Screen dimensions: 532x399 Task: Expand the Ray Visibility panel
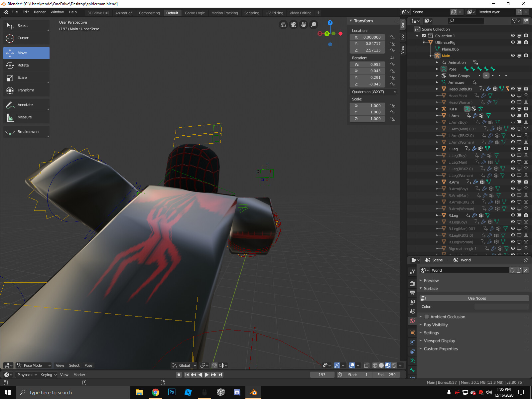tap(436, 325)
